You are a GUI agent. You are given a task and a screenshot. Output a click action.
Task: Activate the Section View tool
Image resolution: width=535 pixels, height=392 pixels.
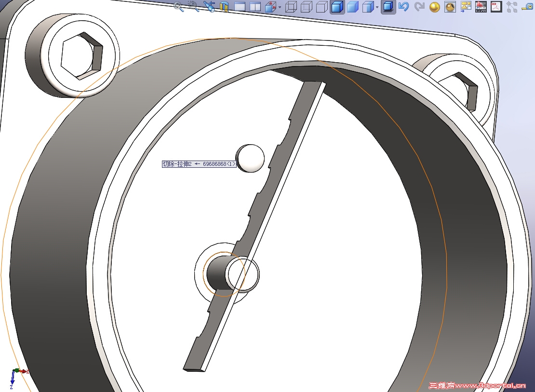pyautogui.click(x=224, y=7)
